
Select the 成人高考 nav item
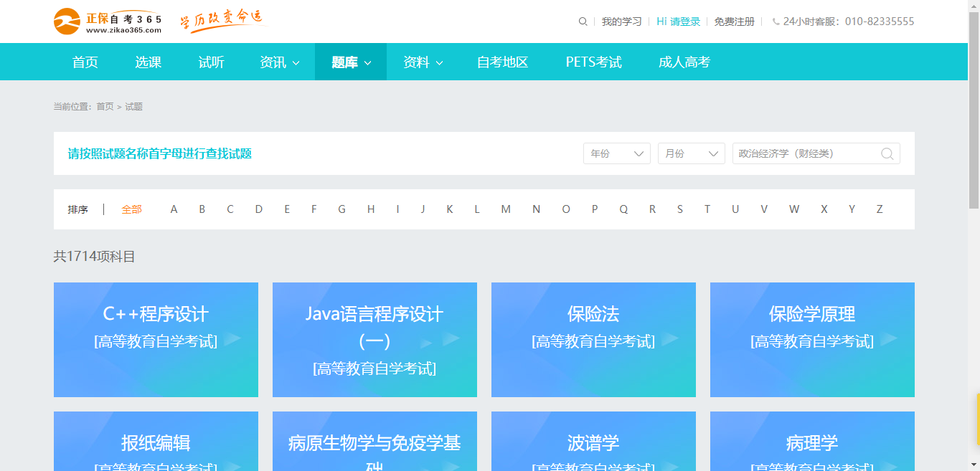click(x=684, y=62)
